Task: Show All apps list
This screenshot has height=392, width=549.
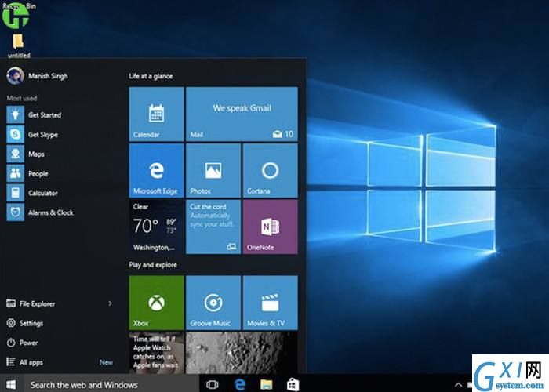Action: pyautogui.click(x=25, y=362)
